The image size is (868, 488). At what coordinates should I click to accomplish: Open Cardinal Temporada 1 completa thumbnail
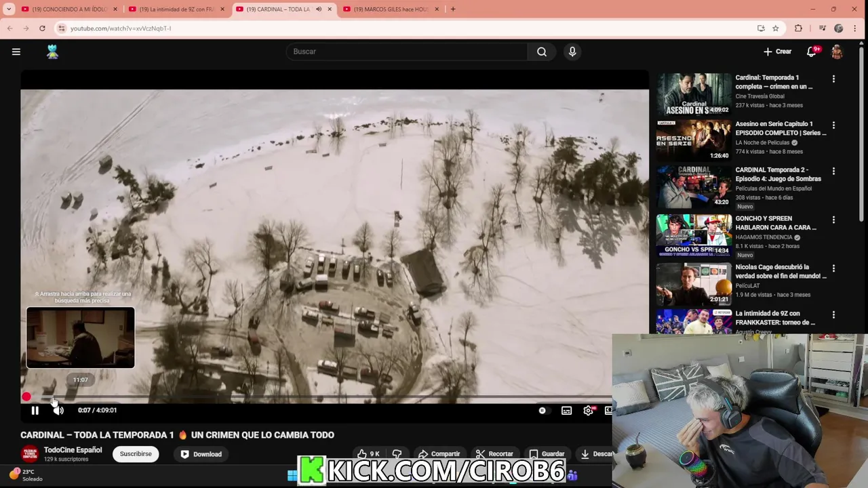coord(694,94)
